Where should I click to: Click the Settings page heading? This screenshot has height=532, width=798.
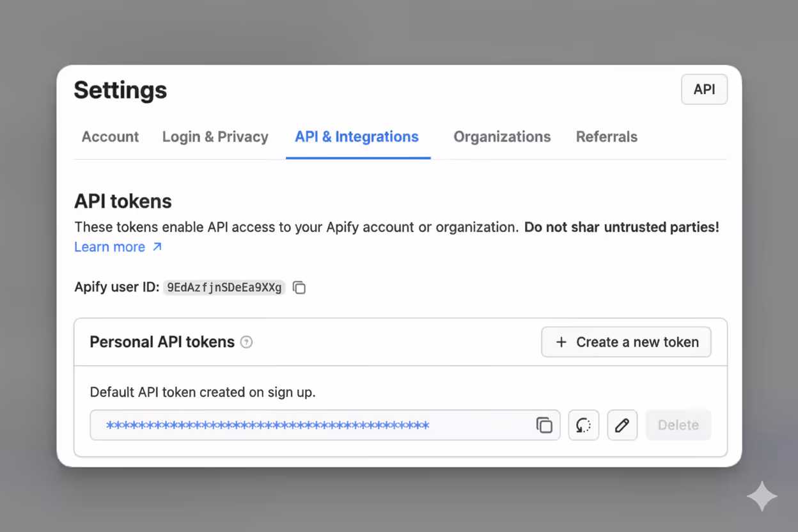120,90
